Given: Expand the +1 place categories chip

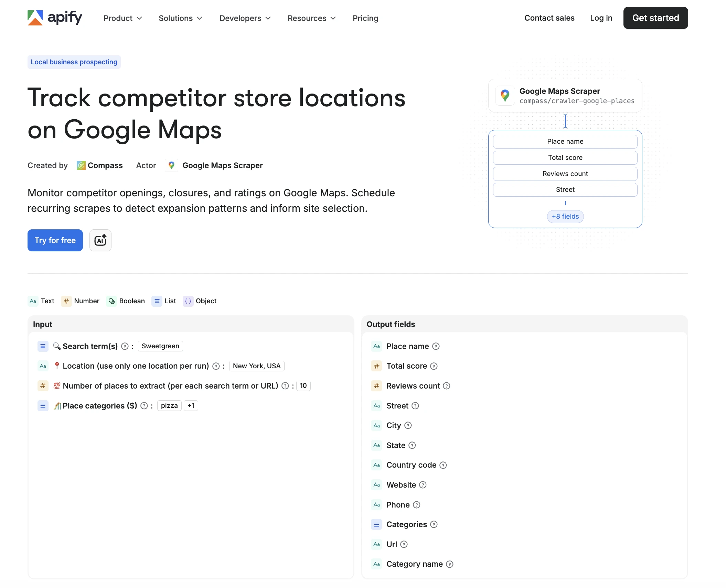Looking at the screenshot, I should click(191, 406).
